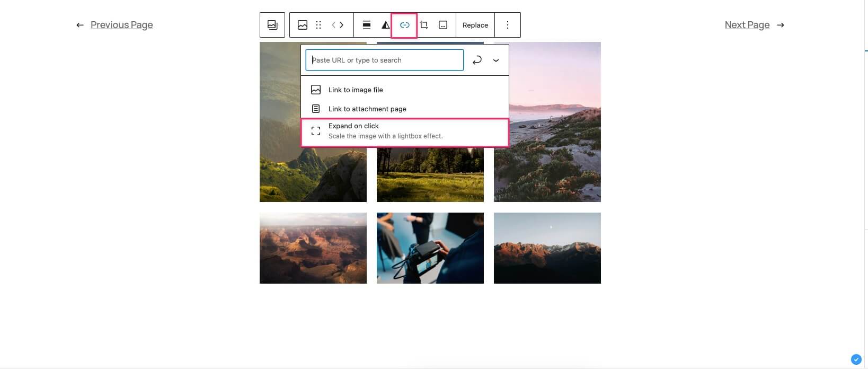Open the Align options icon
The image size is (868, 369).
[x=367, y=25]
